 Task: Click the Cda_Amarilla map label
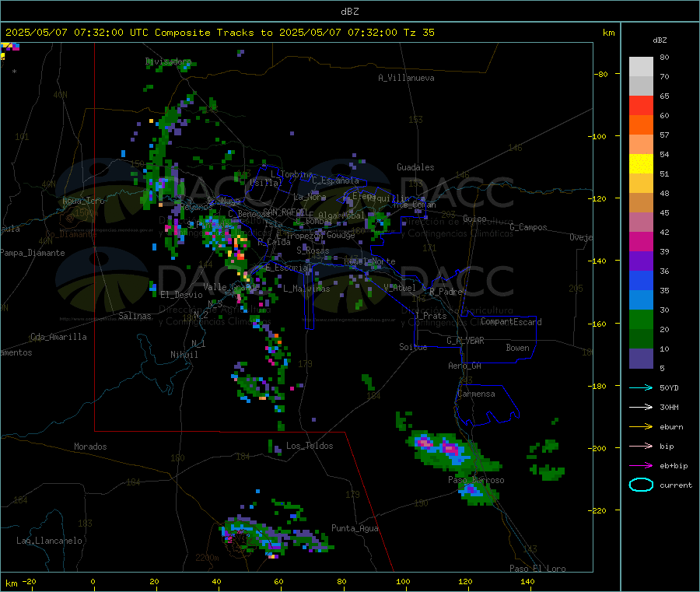pyautogui.click(x=58, y=337)
